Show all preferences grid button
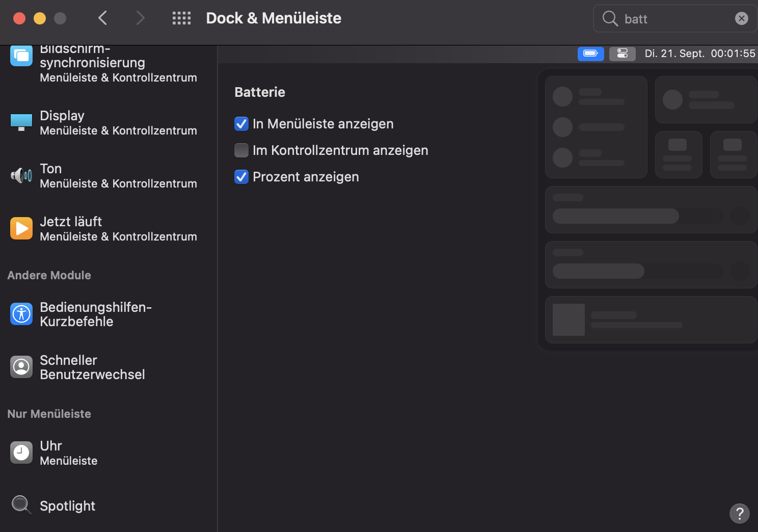The height and width of the screenshot is (532, 758). point(181,18)
